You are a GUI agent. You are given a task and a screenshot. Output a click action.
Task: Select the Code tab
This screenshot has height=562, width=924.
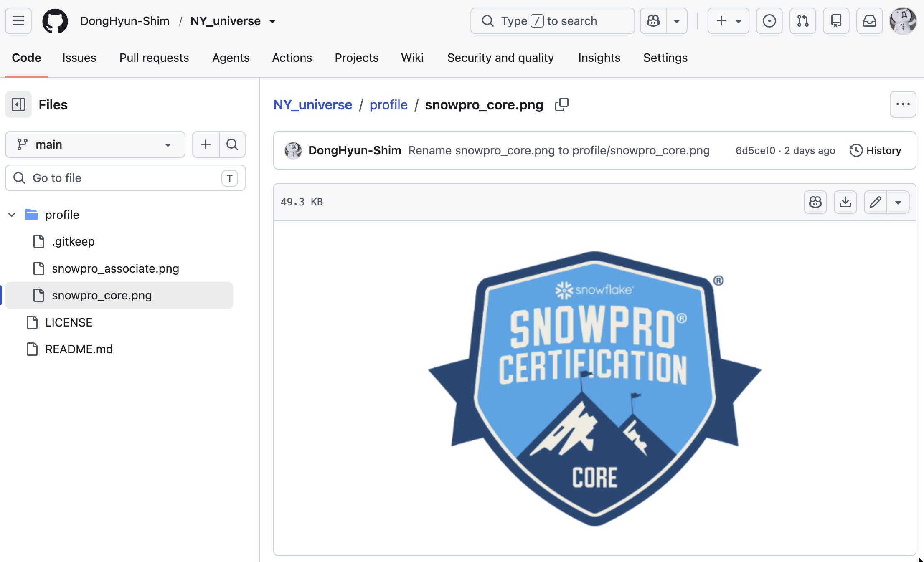coord(26,58)
